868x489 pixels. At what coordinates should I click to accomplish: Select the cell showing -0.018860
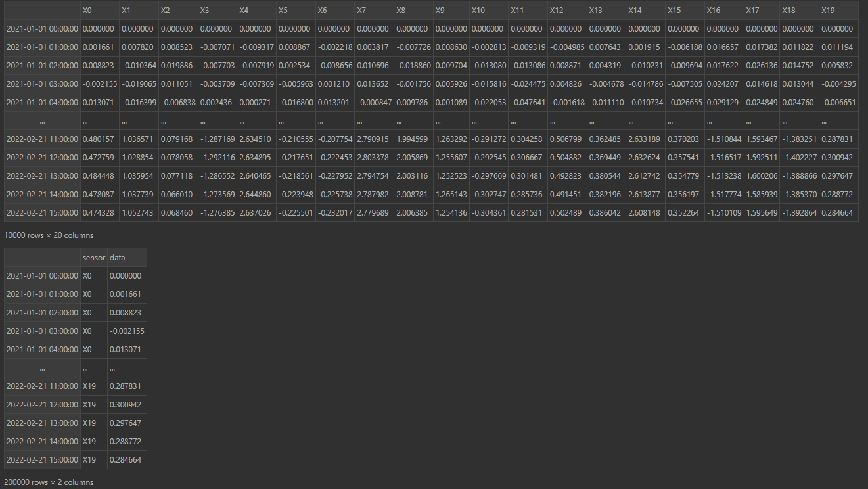(x=413, y=66)
